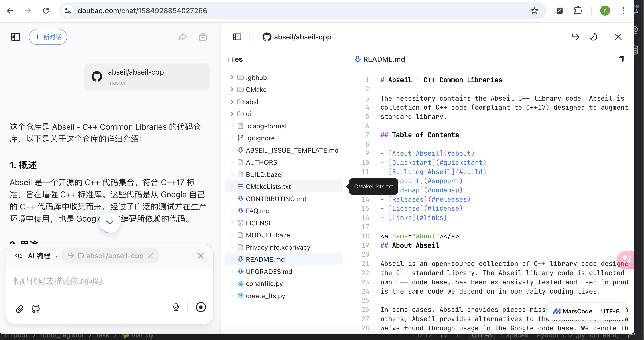Toggle dark mode moon icon
The width and height of the screenshot is (644, 340).
[593, 37]
